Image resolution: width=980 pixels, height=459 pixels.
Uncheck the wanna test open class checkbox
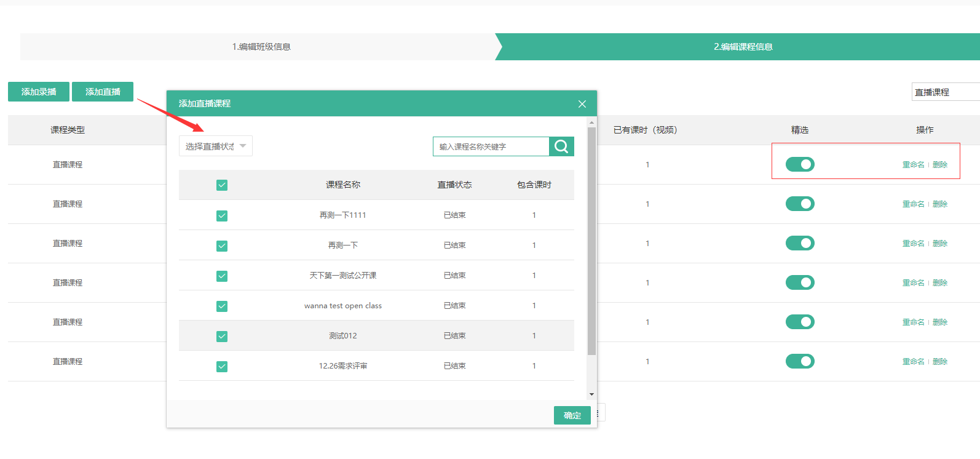click(222, 306)
